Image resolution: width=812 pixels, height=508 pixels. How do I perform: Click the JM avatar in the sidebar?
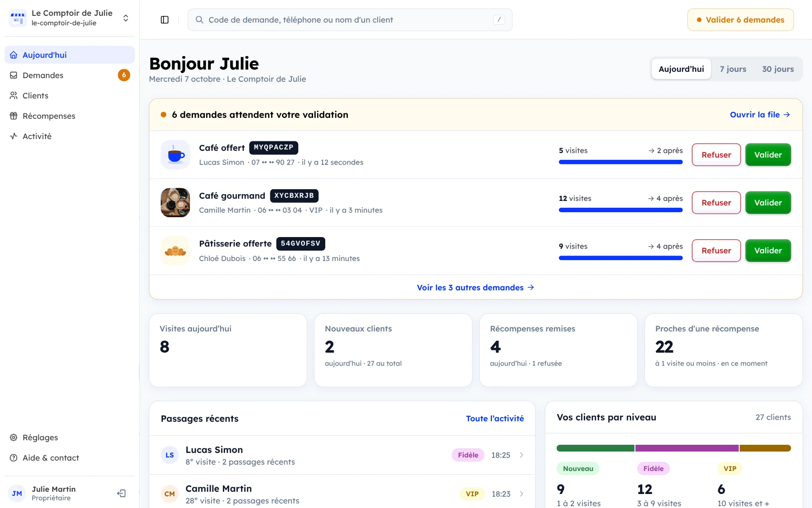pyautogui.click(x=17, y=494)
